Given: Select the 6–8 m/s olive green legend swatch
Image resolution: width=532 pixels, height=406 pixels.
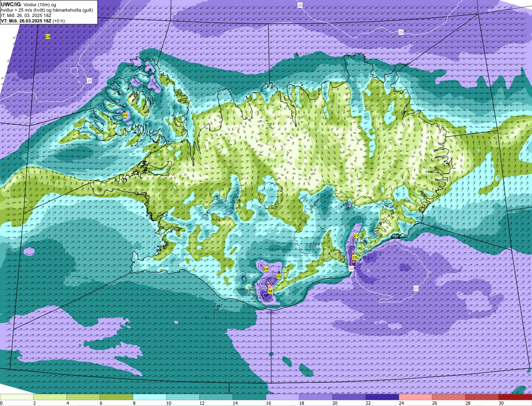Looking at the screenshot, I should (116, 397).
